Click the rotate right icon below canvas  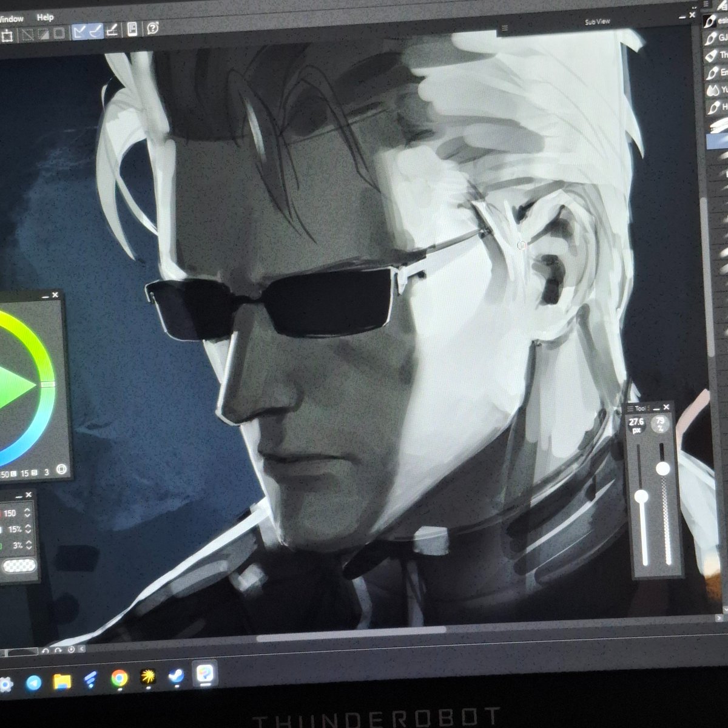[x=58, y=650]
